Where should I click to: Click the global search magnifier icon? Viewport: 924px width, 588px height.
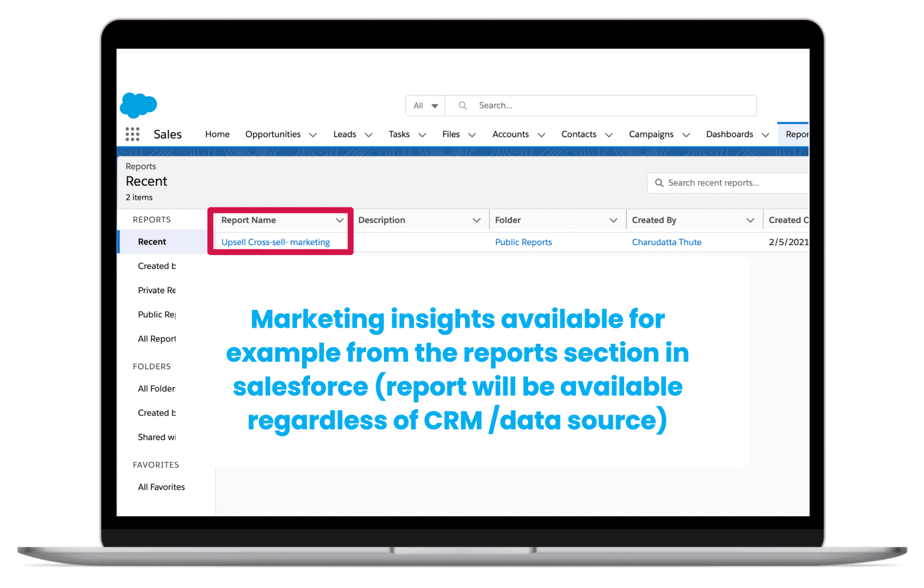click(x=462, y=106)
